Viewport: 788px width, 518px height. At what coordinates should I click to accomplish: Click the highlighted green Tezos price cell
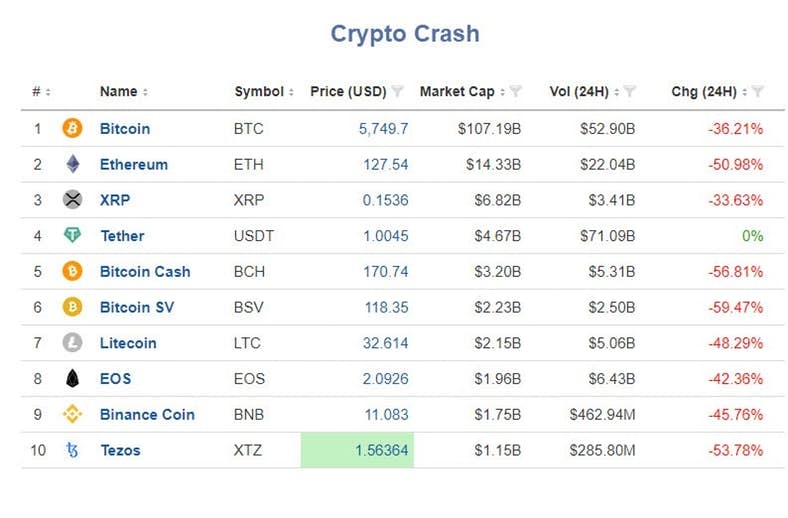[x=357, y=450]
